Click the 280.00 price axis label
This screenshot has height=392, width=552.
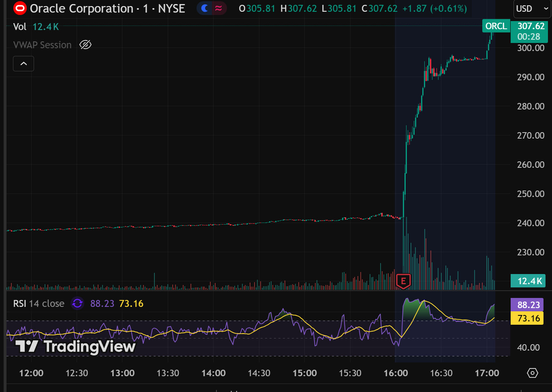[531, 106]
